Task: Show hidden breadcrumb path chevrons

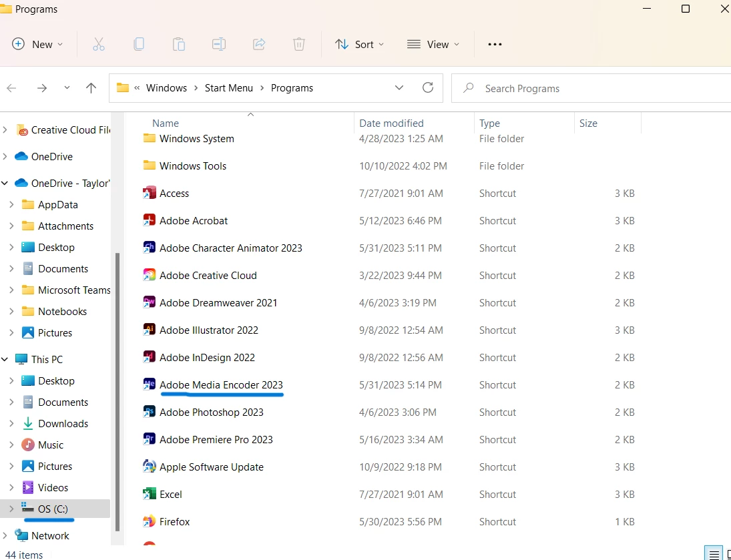Action: pos(137,87)
